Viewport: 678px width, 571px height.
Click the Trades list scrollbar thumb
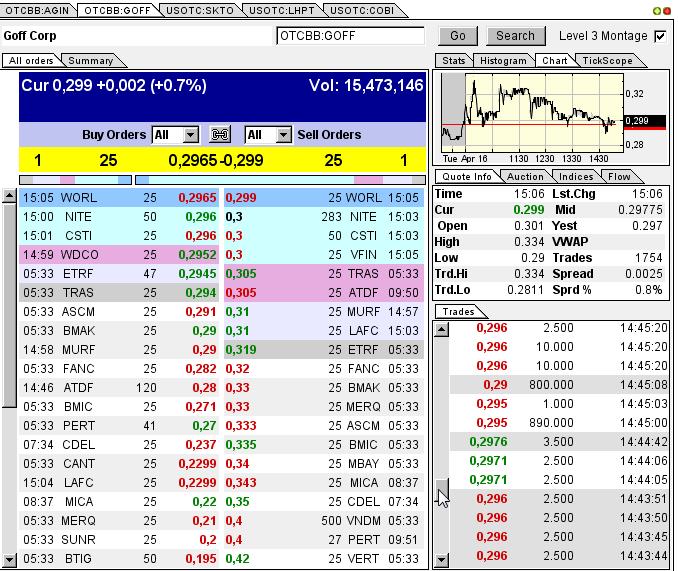[x=441, y=491]
